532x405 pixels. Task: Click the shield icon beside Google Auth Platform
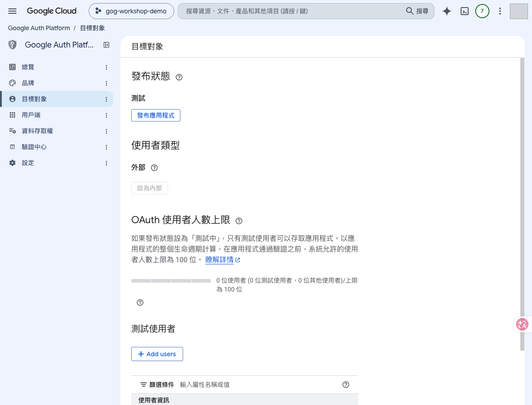pyautogui.click(x=12, y=45)
